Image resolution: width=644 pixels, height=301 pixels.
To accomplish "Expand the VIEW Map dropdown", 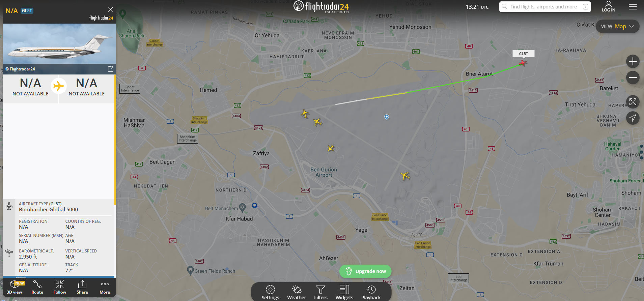I will tap(617, 26).
